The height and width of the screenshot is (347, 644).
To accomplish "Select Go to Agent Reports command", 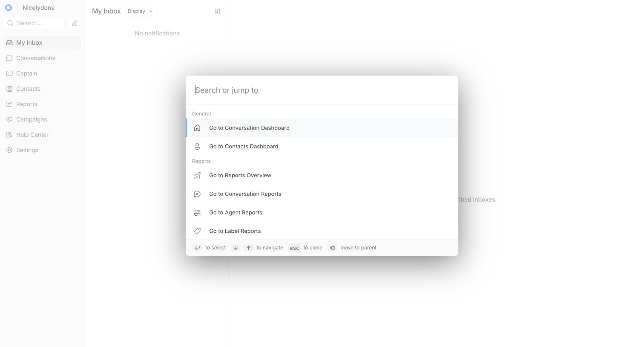I will coord(322,212).
